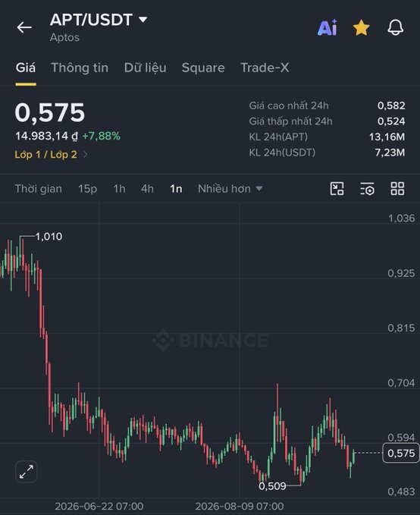Select the 1h interval
This screenshot has height=515, width=420.
pos(119,189)
